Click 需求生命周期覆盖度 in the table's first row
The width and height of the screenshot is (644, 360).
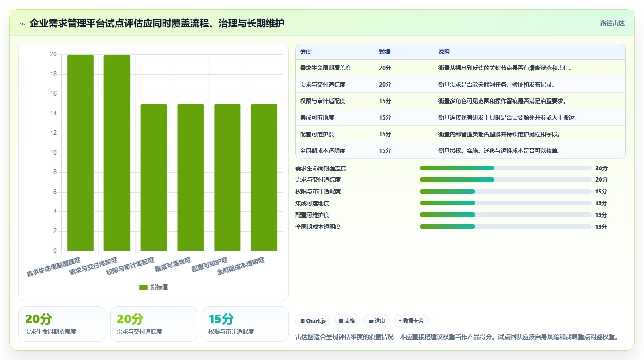click(x=326, y=68)
